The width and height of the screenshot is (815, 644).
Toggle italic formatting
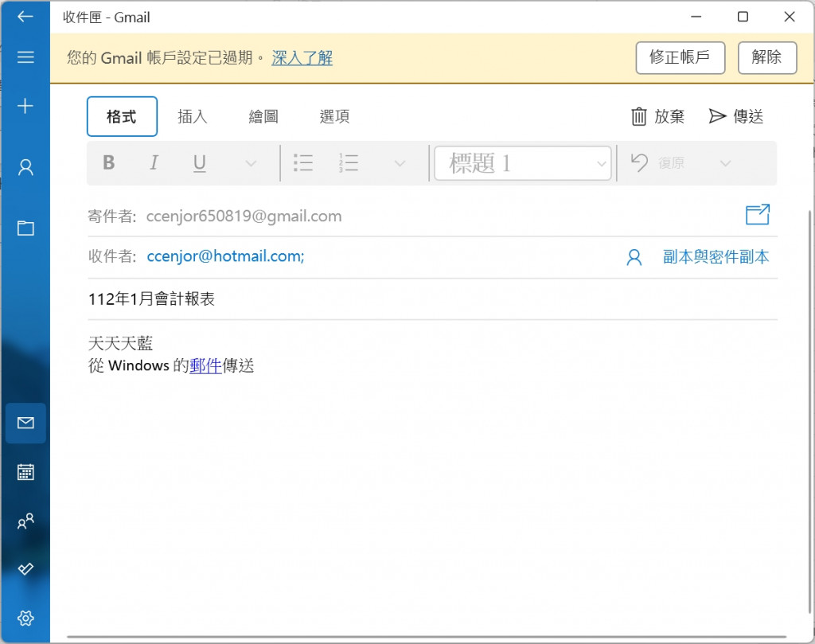154,162
